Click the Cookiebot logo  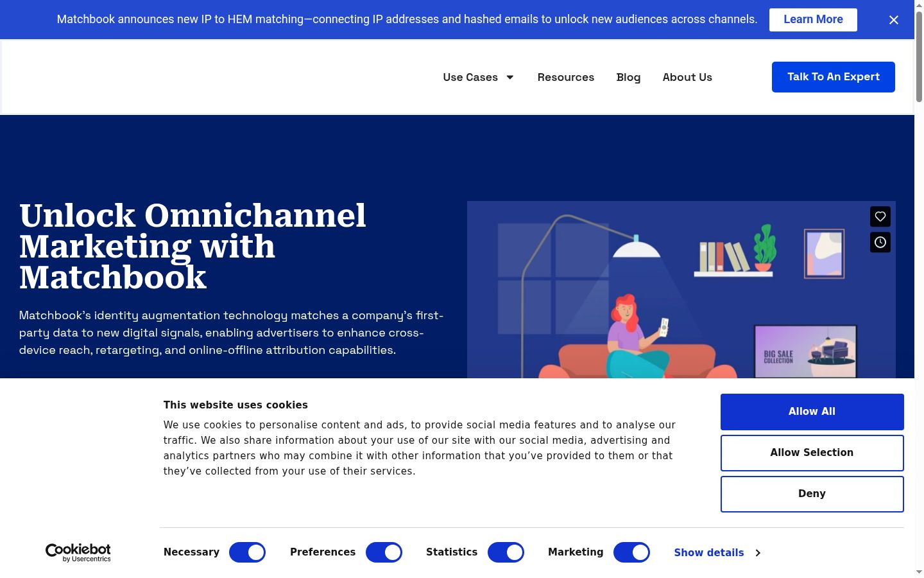78,552
